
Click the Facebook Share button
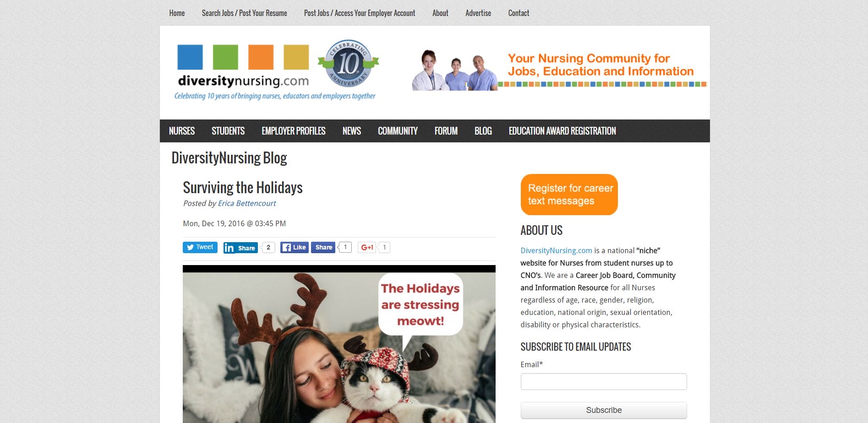point(323,247)
